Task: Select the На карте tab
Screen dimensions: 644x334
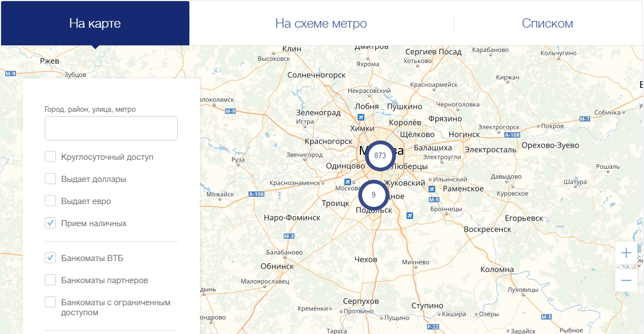Action: pyautogui.click(x=95, y=23)
